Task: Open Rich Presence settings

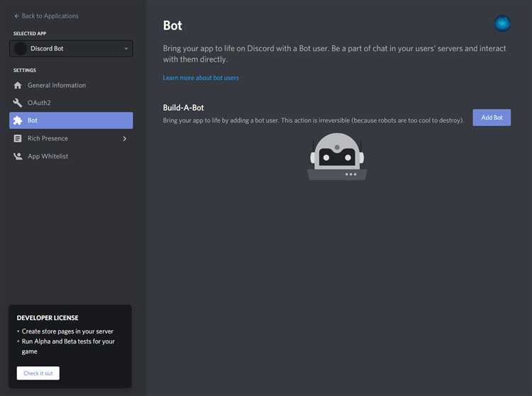Action: 71,138
